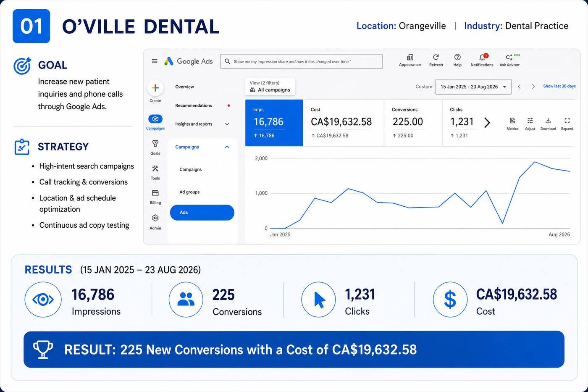
Task: Click Show last 30 days link
Action: tap(559, 86)
